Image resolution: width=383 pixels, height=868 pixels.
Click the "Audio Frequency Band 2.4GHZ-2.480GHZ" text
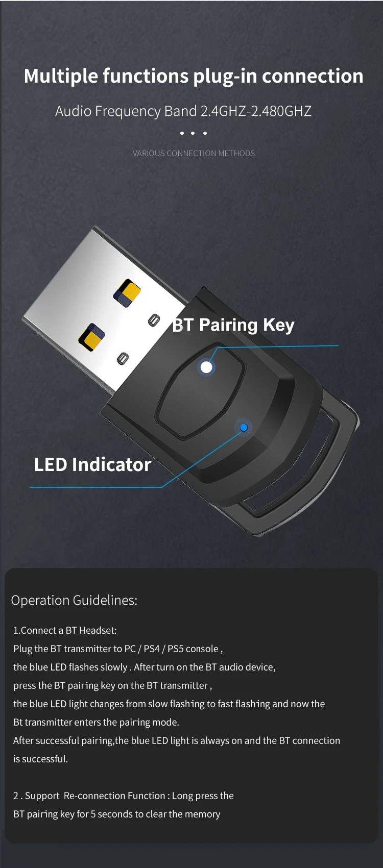point(183,111)
